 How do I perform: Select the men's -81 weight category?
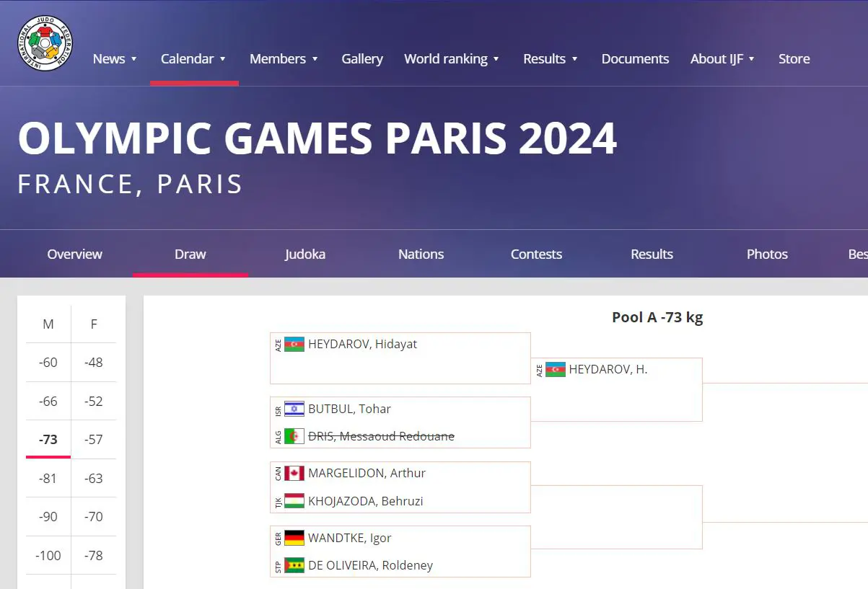tap(48, 479)
